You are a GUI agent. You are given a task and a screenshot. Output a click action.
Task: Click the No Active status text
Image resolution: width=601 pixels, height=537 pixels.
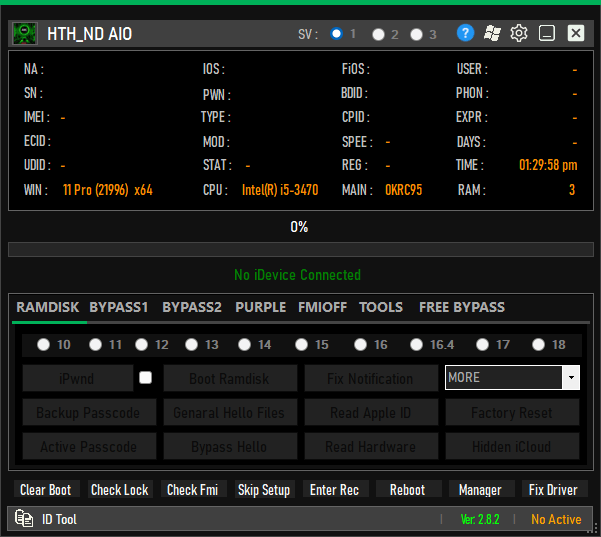[556, 519]
